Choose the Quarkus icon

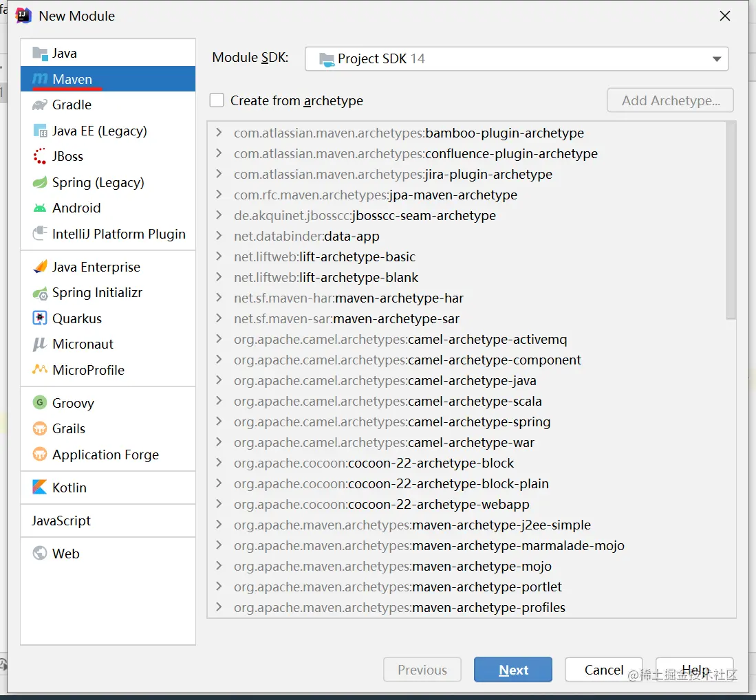click(40, 318)
